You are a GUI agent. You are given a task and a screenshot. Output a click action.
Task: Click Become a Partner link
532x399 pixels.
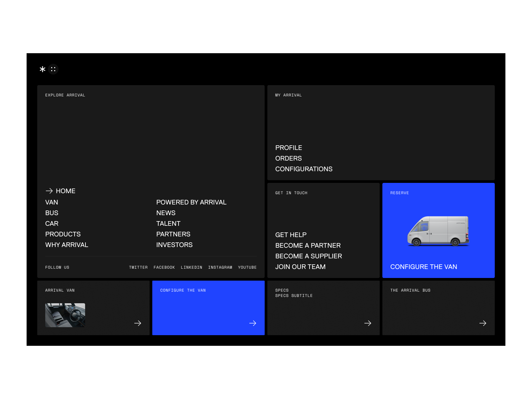click(308, 245)
